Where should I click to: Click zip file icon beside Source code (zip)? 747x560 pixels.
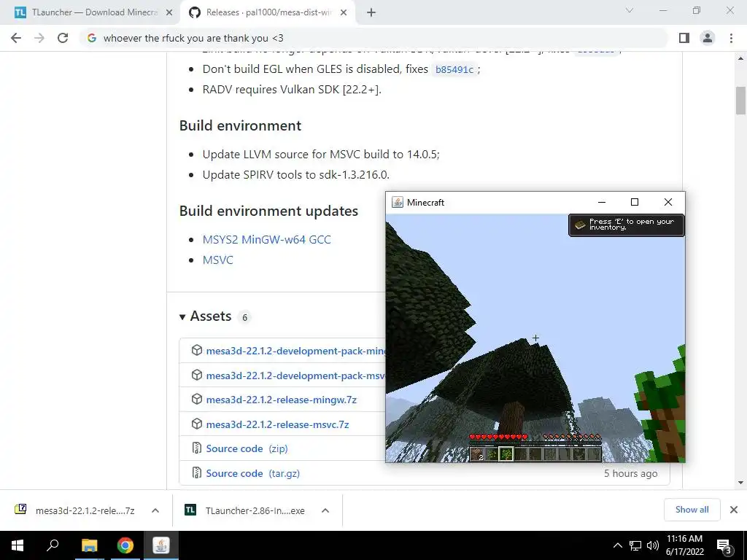point(197,448)
